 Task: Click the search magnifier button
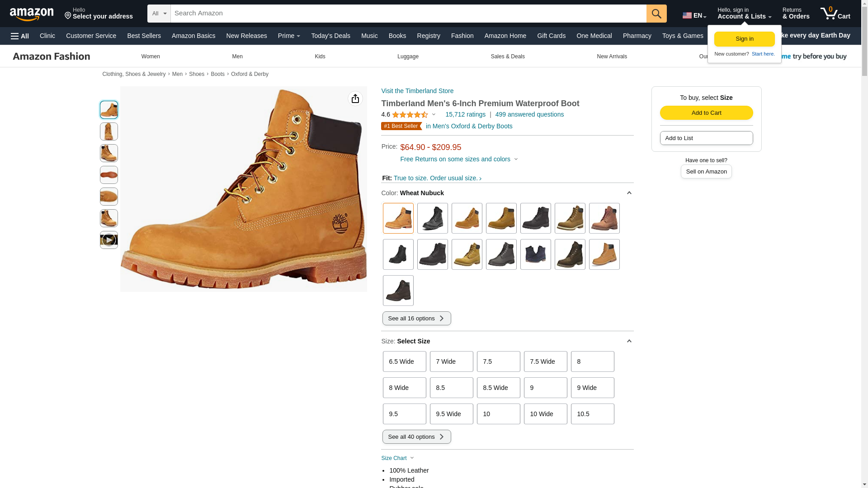(656, 14)
